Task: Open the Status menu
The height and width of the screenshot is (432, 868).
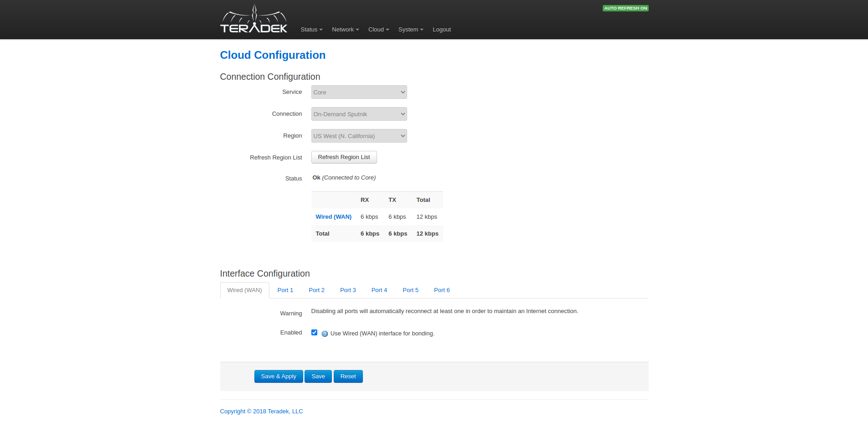Action: (311, 30)
